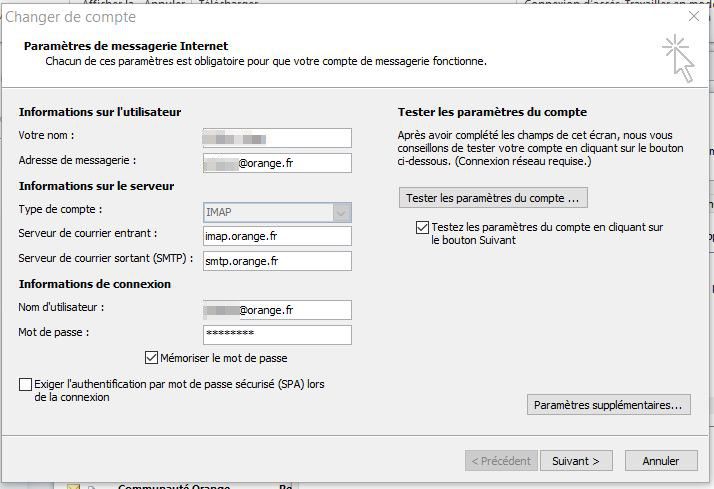Open Paramètres supplémentaires settings
The height and width of the screenshot is (489, 714).
pyautogui.click(x=608, y=405)
